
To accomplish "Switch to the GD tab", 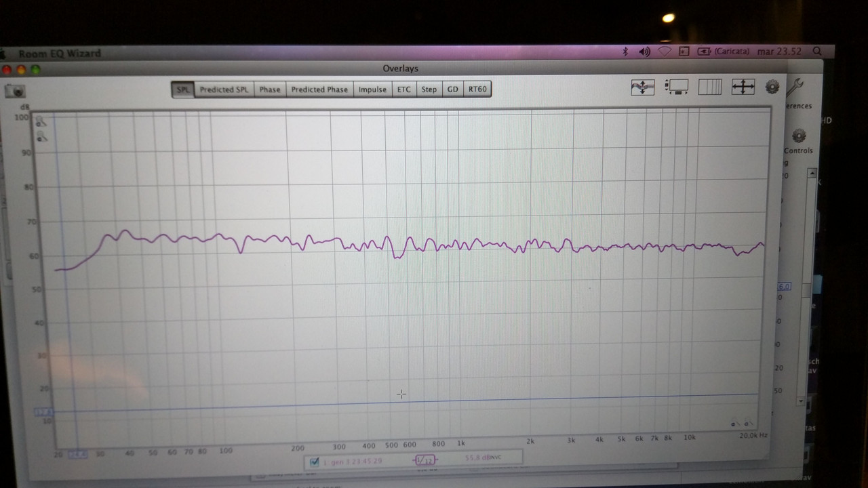I will click(453, 89).
